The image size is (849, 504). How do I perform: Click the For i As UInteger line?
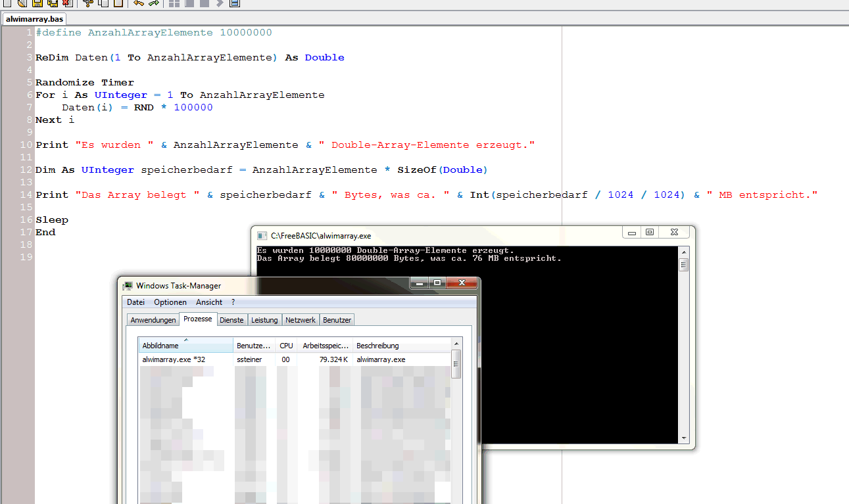[x=180, y=95]
